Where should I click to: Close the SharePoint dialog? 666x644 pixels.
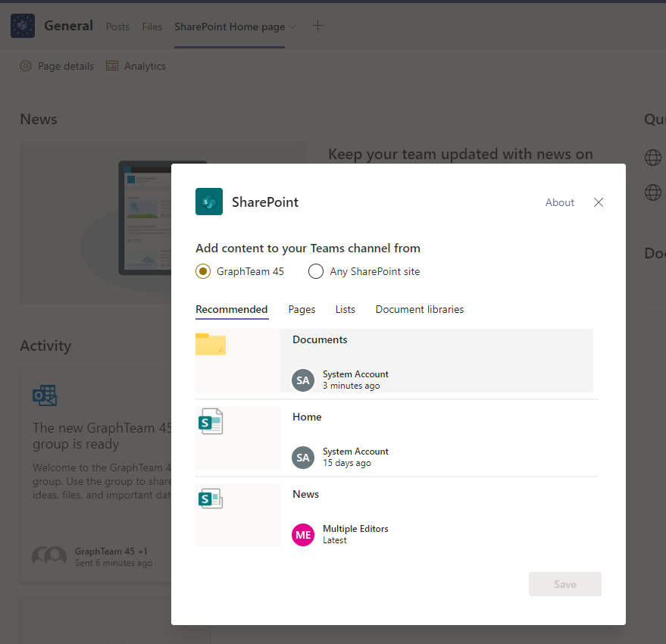point(599,202)
